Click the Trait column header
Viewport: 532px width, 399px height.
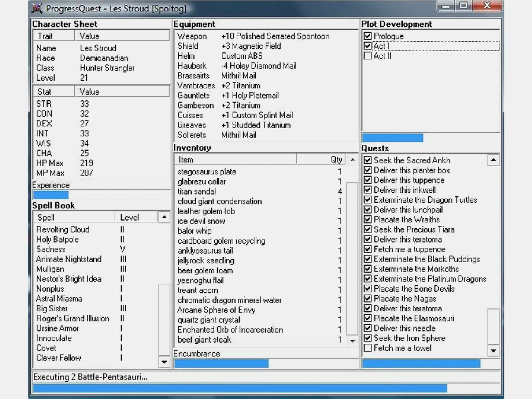click(x=54, y=36)
